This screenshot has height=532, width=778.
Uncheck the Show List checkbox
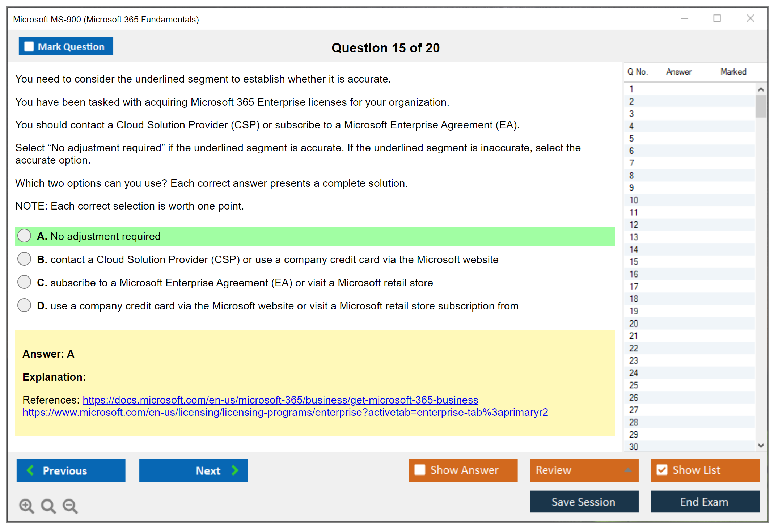[662, 470]
